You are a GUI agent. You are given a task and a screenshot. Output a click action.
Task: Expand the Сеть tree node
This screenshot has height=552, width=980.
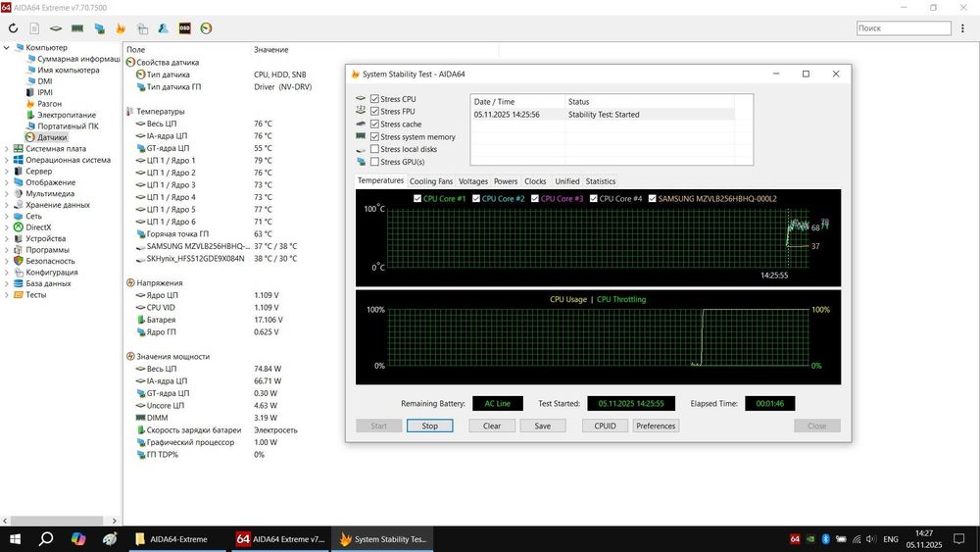[6, 216]
